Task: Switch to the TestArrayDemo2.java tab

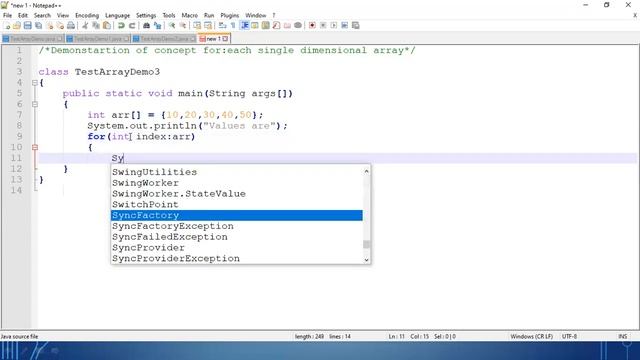Action: click(164, 39)
